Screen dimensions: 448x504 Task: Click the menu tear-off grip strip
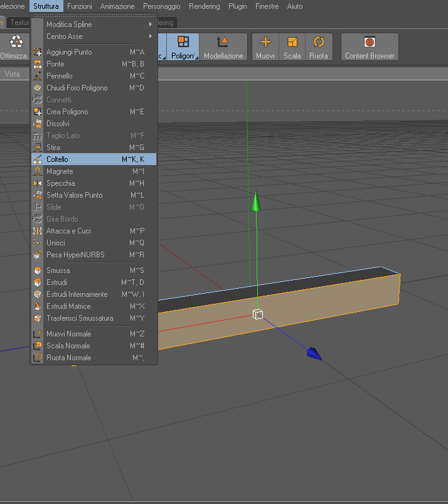[94, 15]
